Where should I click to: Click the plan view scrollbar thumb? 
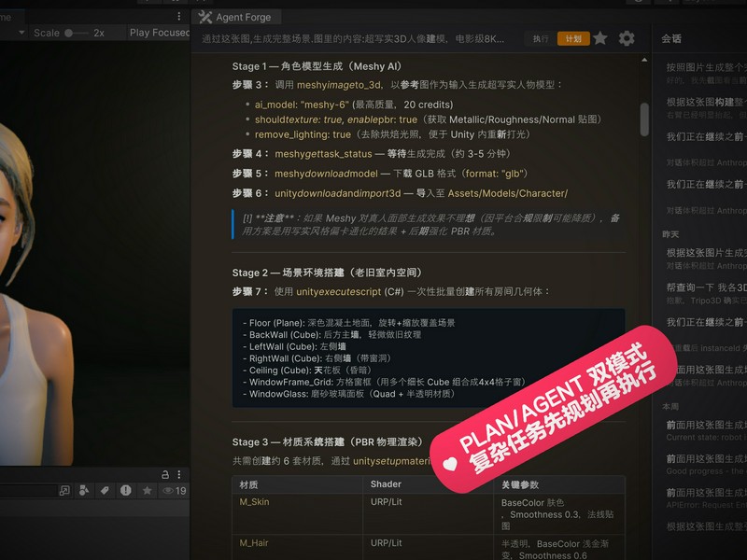pos(644,119)
